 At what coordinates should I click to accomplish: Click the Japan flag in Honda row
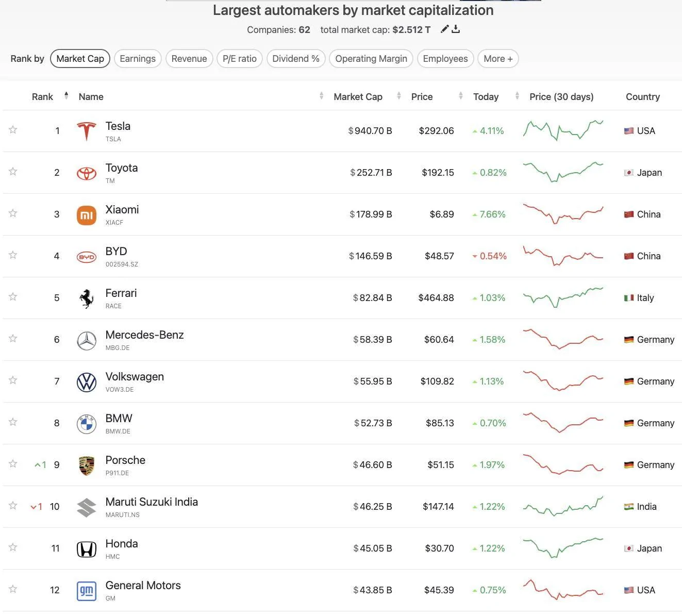point(629,548)
